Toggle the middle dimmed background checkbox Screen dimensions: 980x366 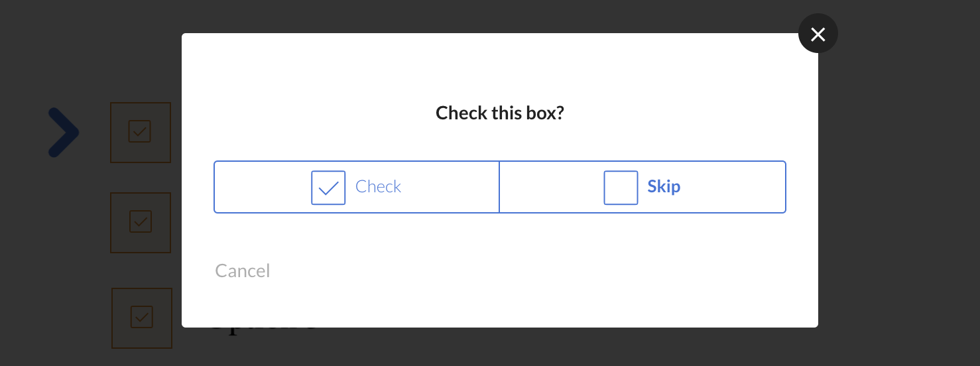click(141, 221)
